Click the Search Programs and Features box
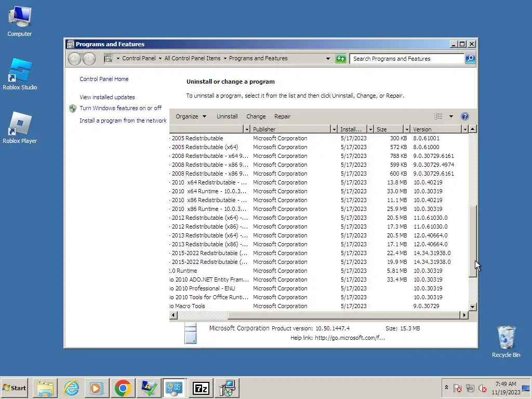 pyautogui.click(x=407, y=59)
